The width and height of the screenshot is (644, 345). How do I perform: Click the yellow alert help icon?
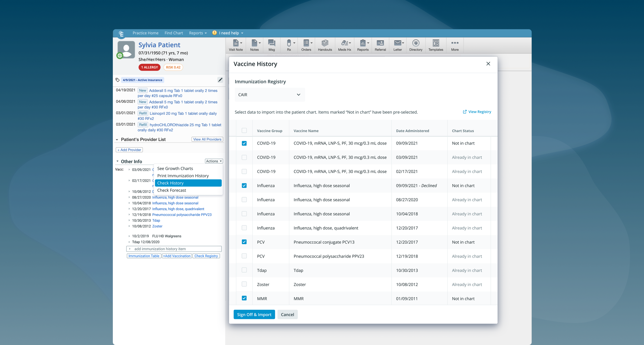point(214,33)
